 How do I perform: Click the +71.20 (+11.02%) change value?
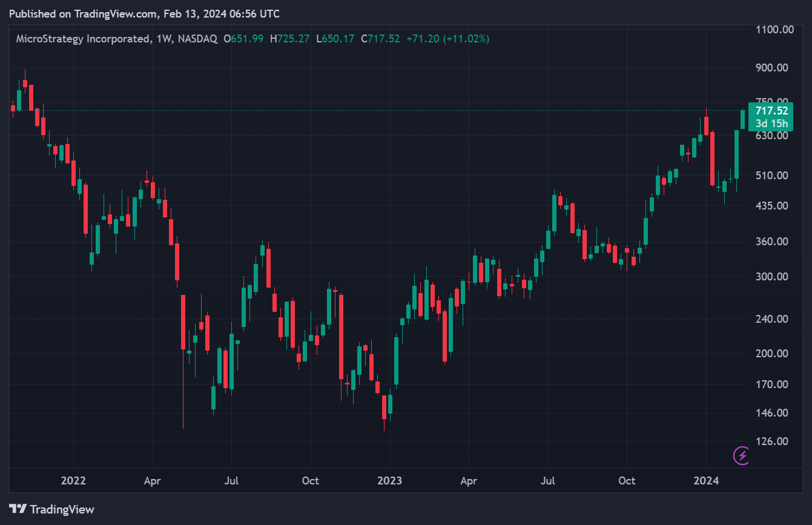click(447, 39)
